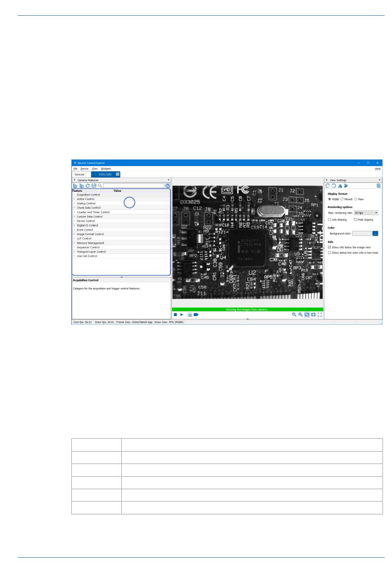Select the Raw display format

pyautogui.click(x=359, y=199)
